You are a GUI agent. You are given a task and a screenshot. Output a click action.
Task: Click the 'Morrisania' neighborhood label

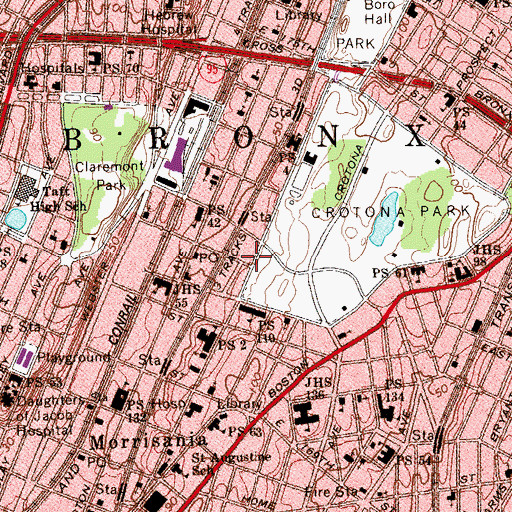pos(148,442)
